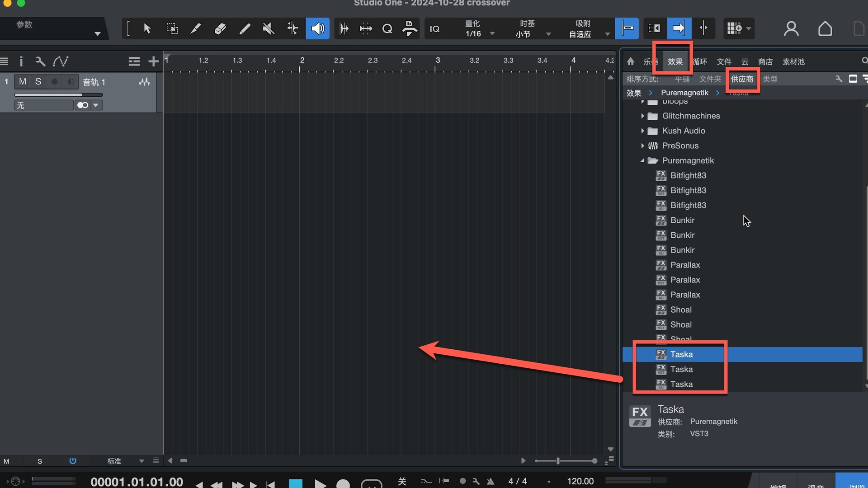Sort effects by 平铺
This screenshot has width=868, height=488.
click(682, 79)
